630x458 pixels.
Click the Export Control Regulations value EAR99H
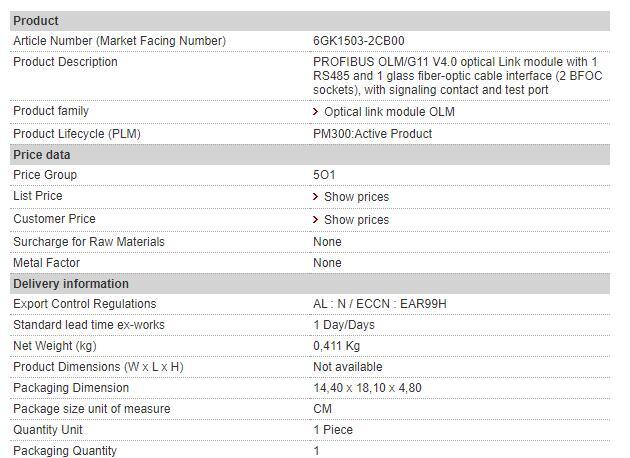pyautogui.click(x=380, y=304)
